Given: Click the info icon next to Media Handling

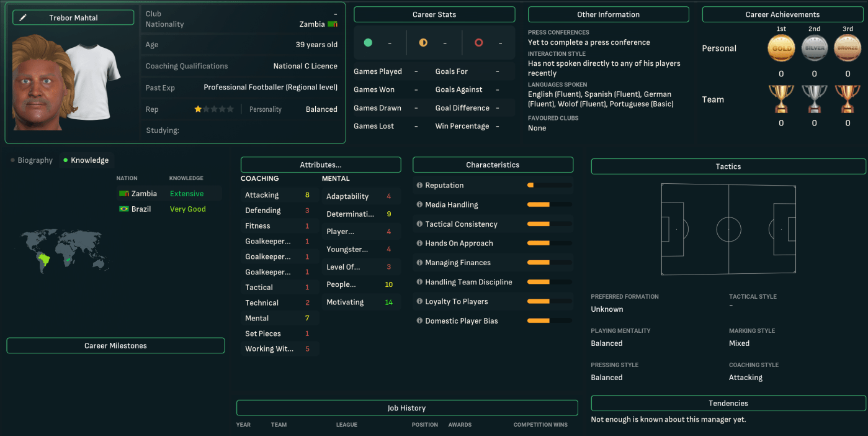Looking at the screenshot, I should point(419,204).
